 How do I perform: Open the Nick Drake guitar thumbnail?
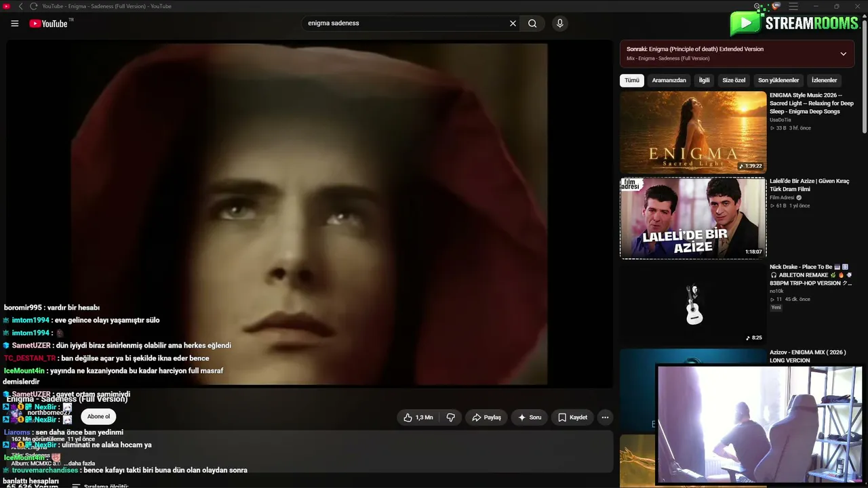tap(693, 304)
